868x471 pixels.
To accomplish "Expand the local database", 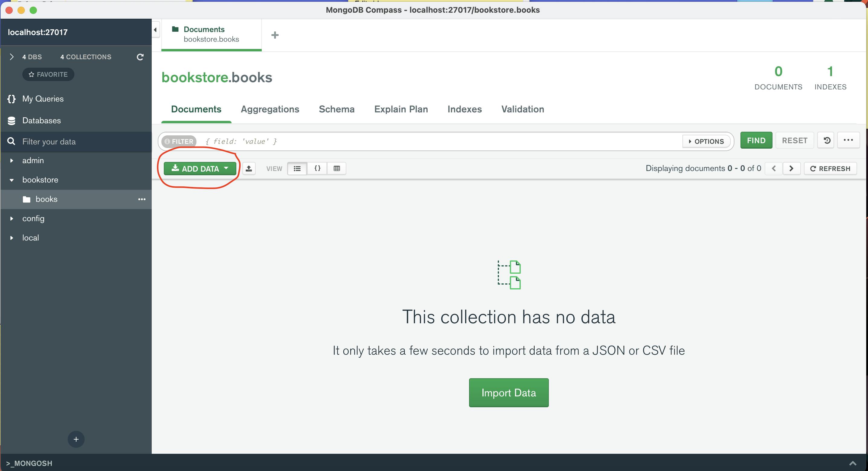I will 12,238.
